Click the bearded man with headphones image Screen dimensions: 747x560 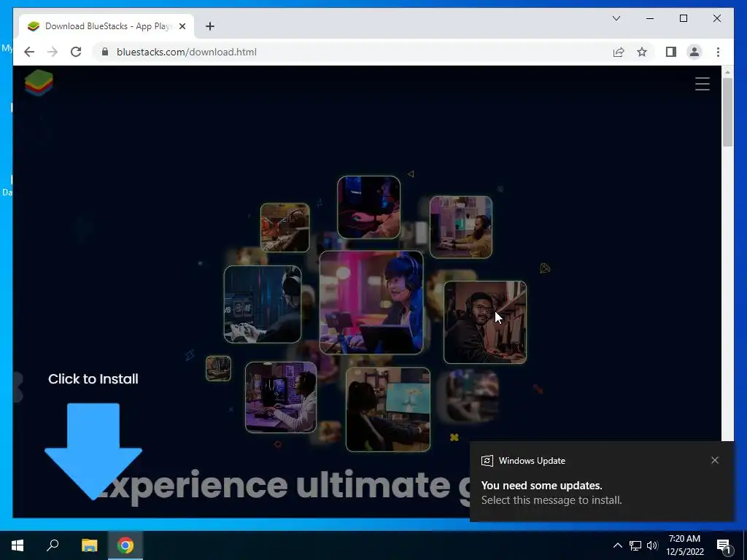[x=485, y=322]
